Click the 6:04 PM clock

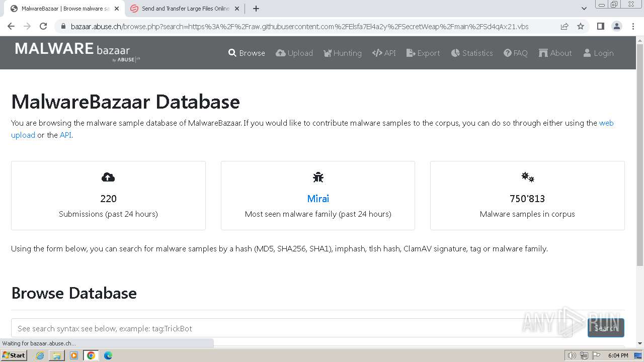[x=618, y=355]
